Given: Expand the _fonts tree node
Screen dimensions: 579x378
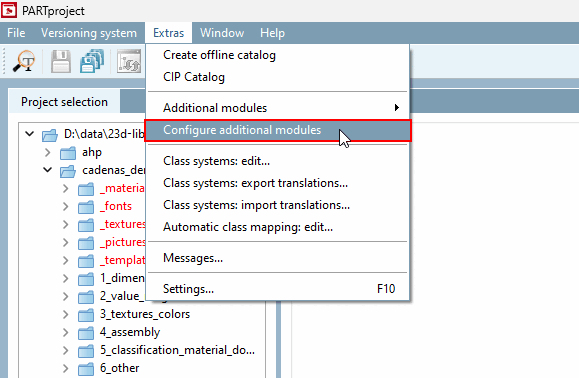Looking at the screenshot, I should click(x=66, y=206).
